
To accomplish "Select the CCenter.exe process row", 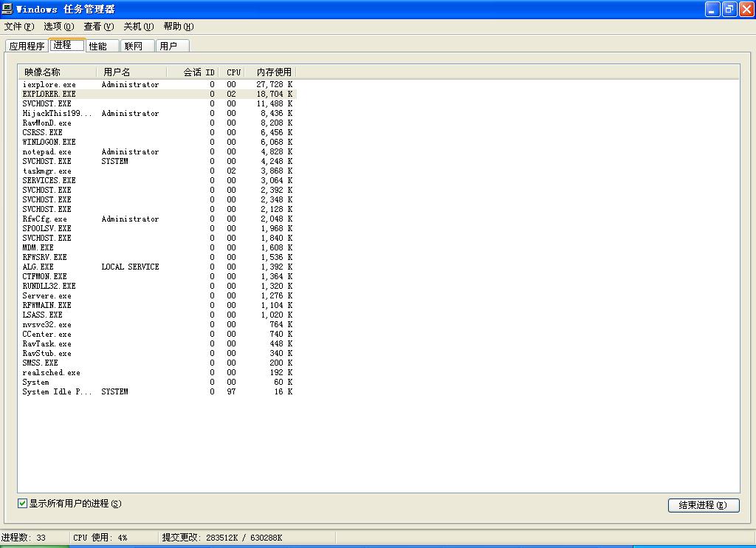I will click(x=158, y=335).
